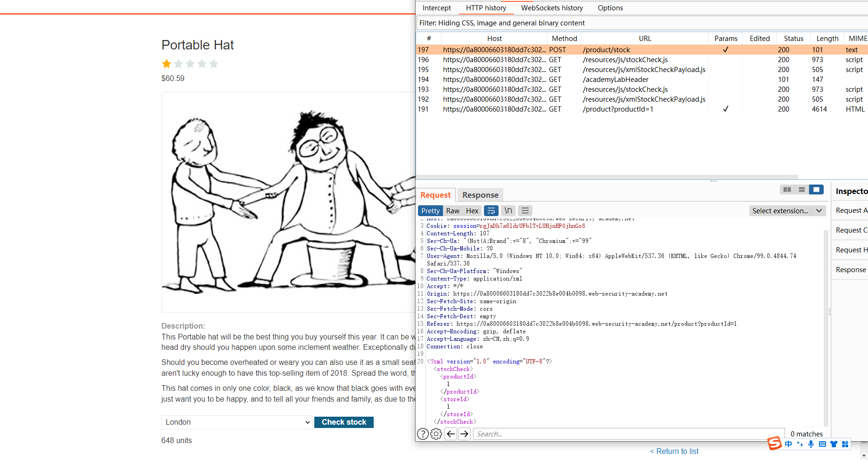Click the Check stock button

344,422
